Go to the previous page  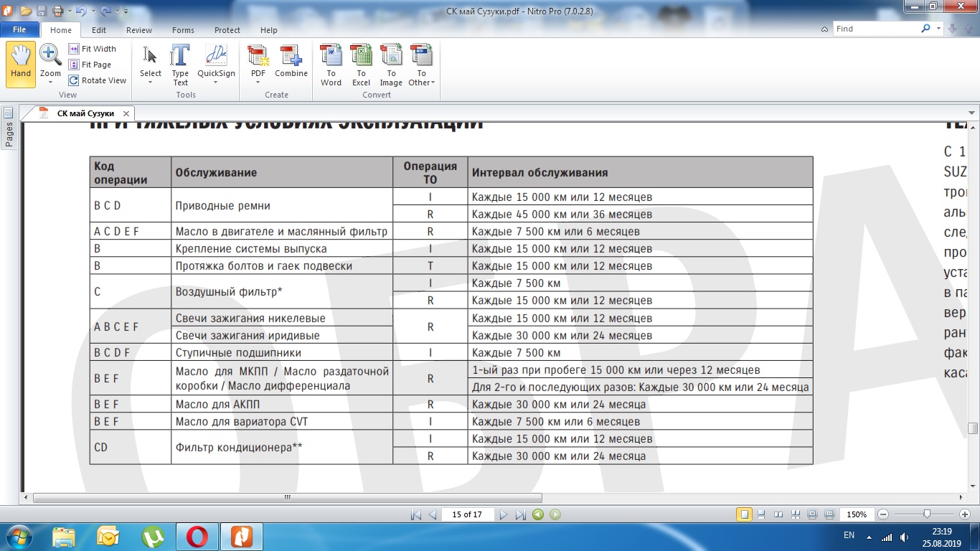tap(432, 514)
